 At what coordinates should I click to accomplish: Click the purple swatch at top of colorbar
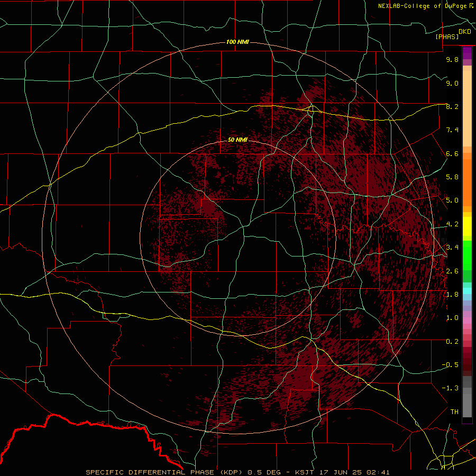467,53
